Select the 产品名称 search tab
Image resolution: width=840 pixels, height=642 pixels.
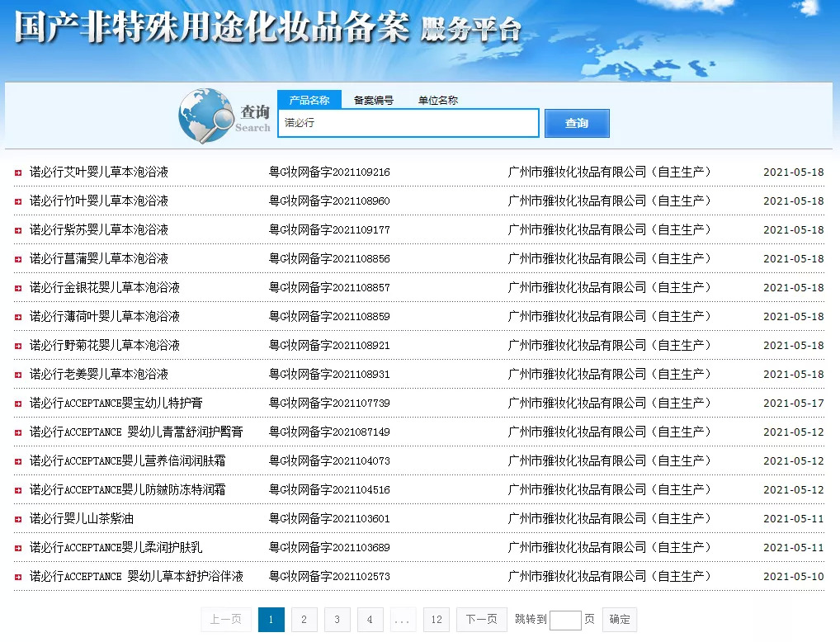point(309,100)
